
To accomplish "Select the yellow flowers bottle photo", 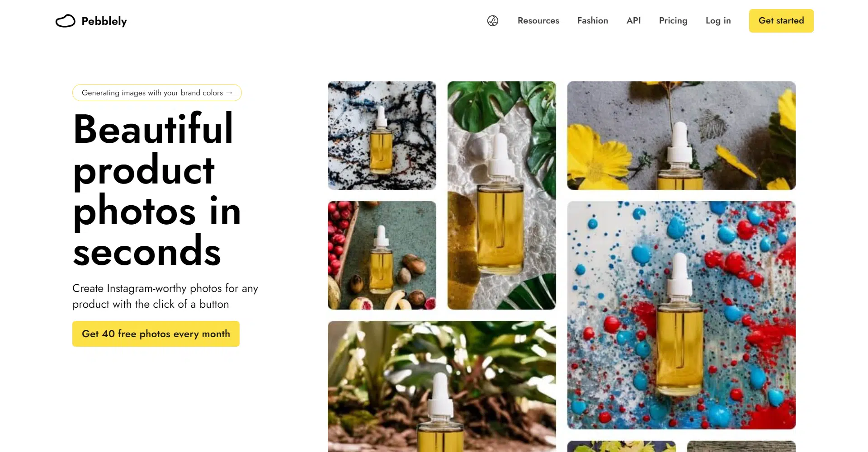I will (x=681, y=136).
